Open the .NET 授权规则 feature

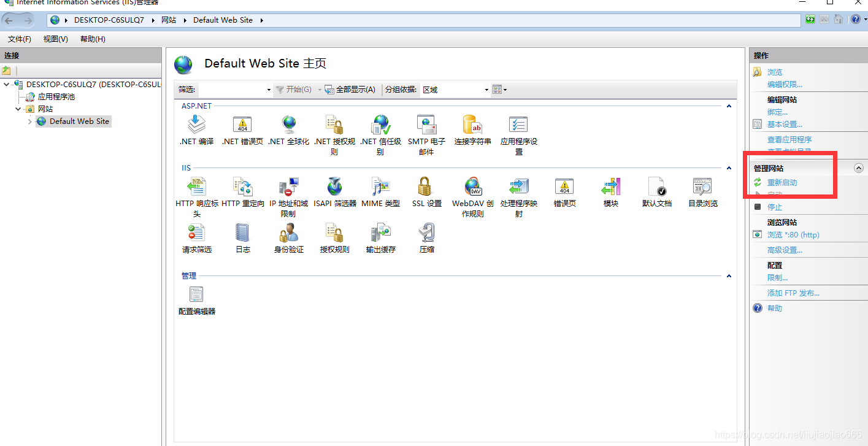[x=334, y=135]
